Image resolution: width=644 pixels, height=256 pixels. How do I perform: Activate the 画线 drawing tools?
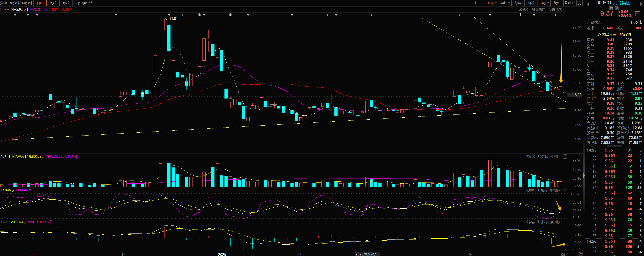click(x=531, y=3)
